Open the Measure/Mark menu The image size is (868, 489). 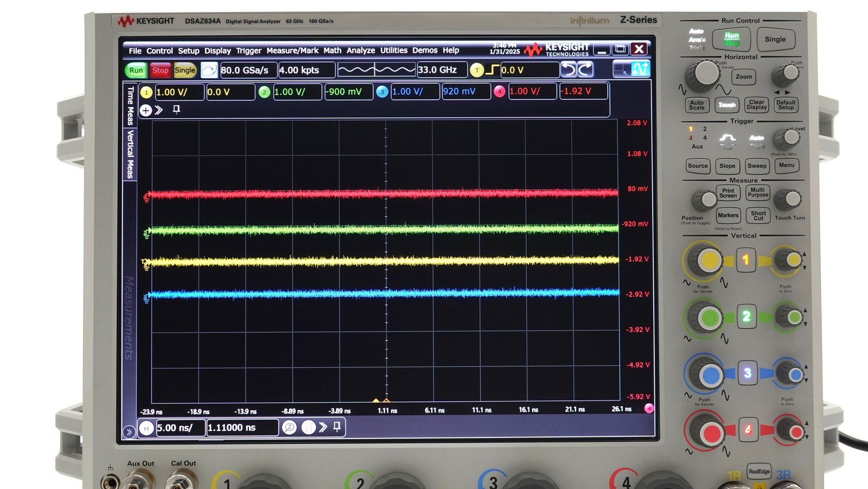pyautogui.click(x=292, y=50)
